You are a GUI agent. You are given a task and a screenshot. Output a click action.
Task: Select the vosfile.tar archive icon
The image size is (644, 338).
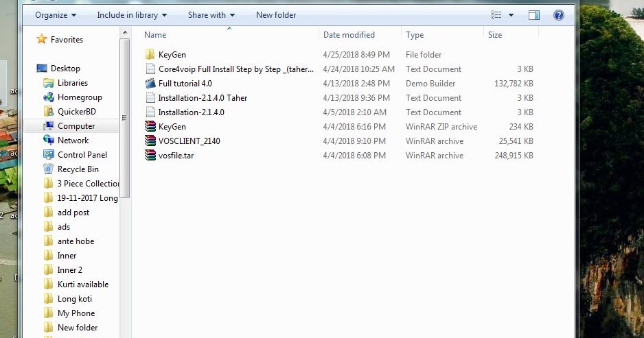coord(150,155)
